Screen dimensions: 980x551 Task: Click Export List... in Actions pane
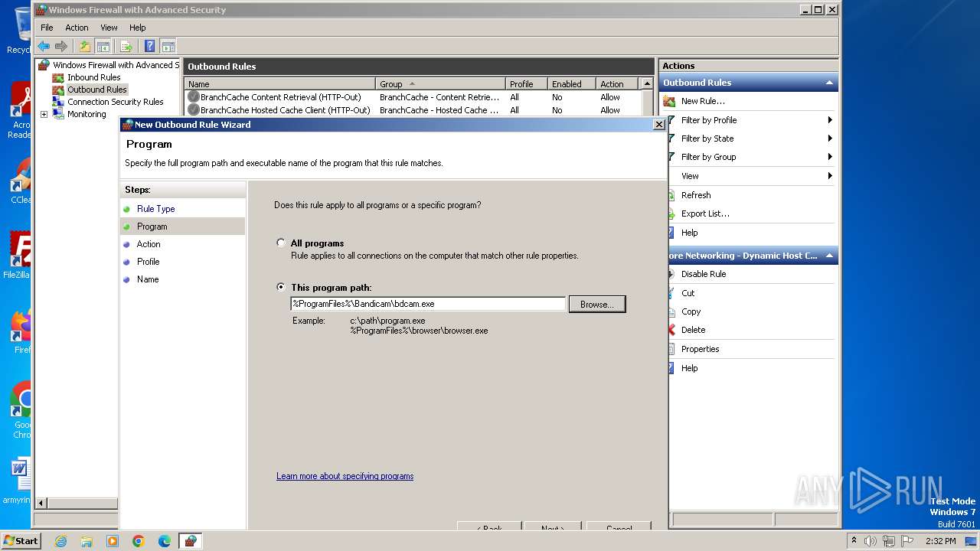click(x=705, y=214)
